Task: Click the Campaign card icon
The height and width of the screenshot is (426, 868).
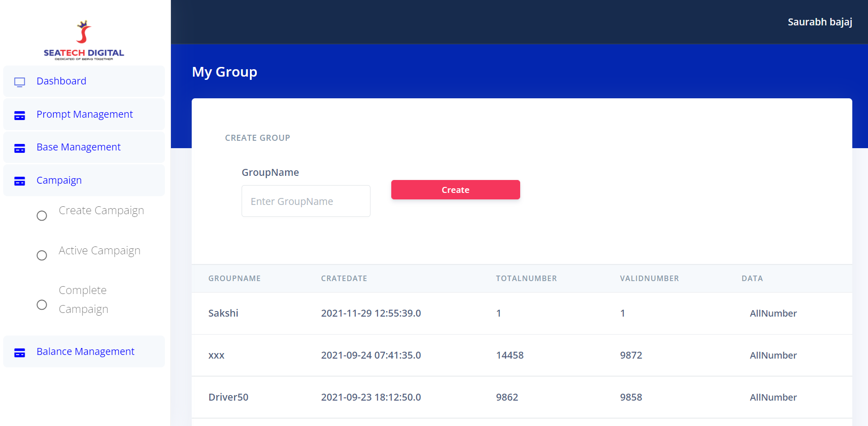Action: tap(19, 181)
